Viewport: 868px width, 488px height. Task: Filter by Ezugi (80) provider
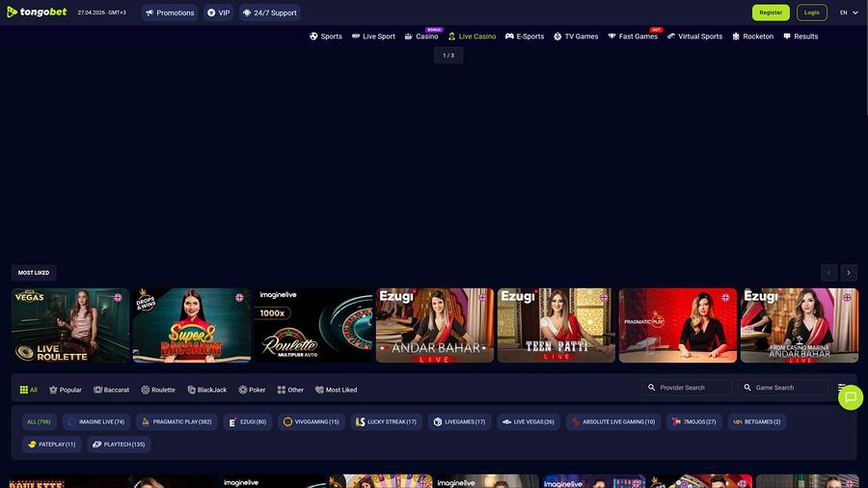click(x=248, y=421)
